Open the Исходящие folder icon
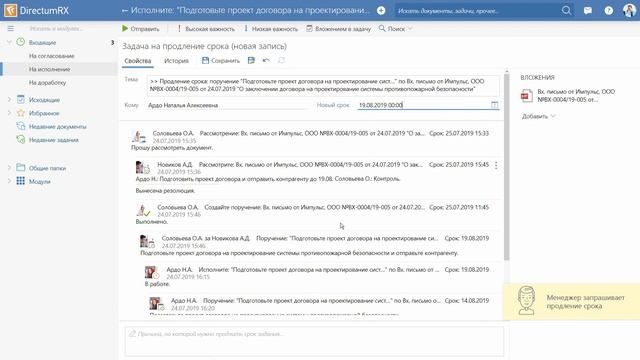Viewport: 640px width, 360px height. [x=21, y=99]
